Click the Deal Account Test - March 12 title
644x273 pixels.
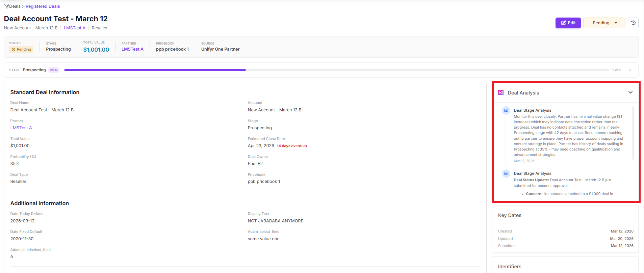click(56, 19)
